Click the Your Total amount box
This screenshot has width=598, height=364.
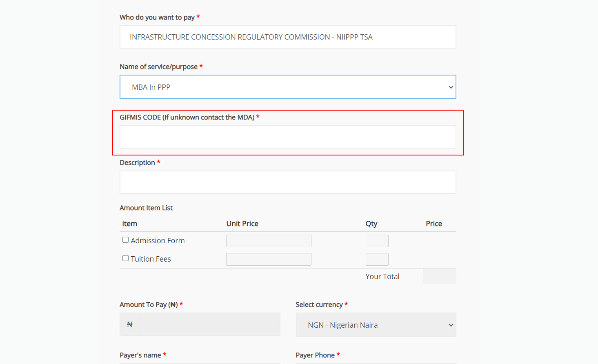click(439, 276)
